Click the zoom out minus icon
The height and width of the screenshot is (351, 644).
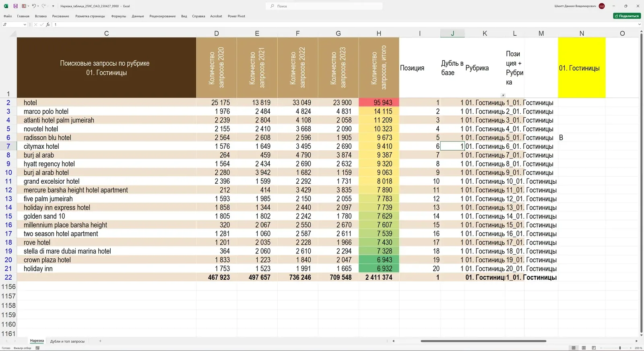[601, 348]
